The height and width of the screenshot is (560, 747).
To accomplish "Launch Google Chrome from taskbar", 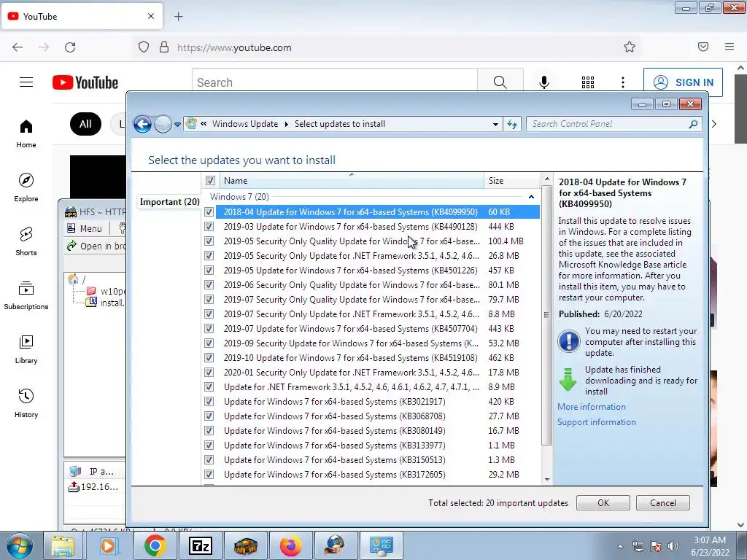I will tap(155, 545).
